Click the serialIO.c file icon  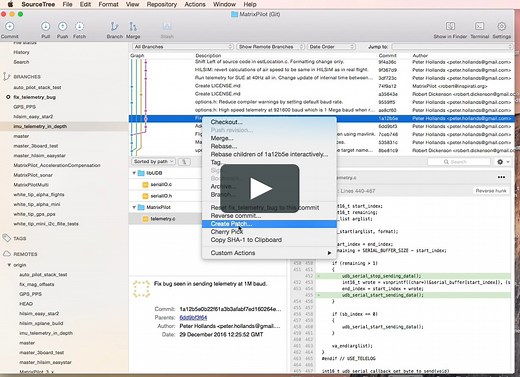tap(145, 185)
